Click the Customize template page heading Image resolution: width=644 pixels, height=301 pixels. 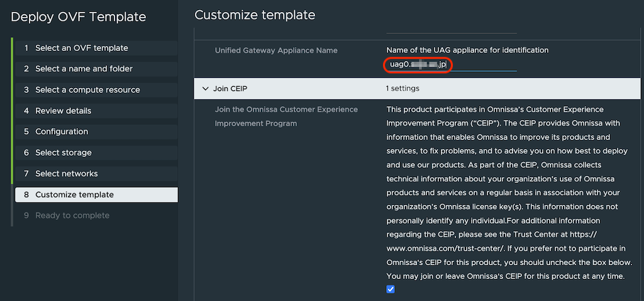click(x=255, y=14)
